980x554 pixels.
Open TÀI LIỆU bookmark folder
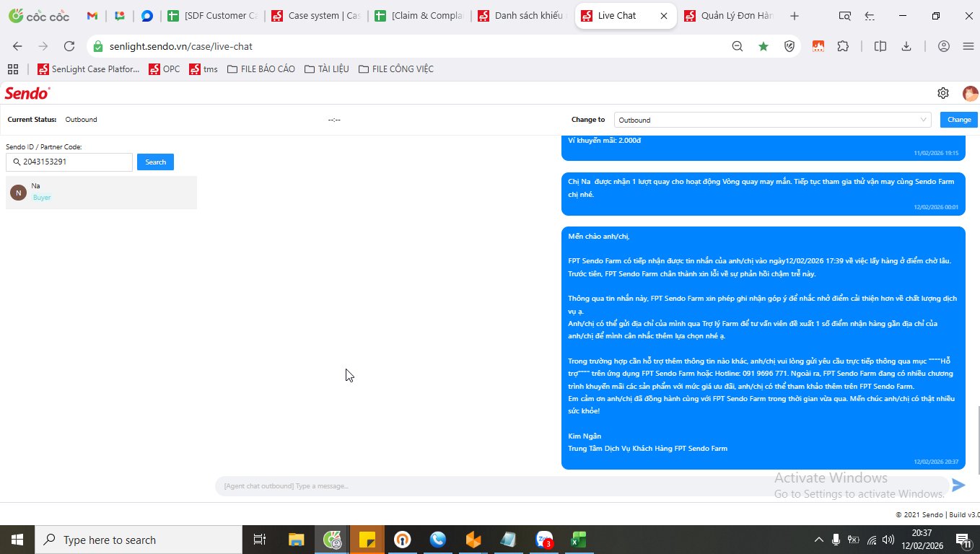pos(327,69)
